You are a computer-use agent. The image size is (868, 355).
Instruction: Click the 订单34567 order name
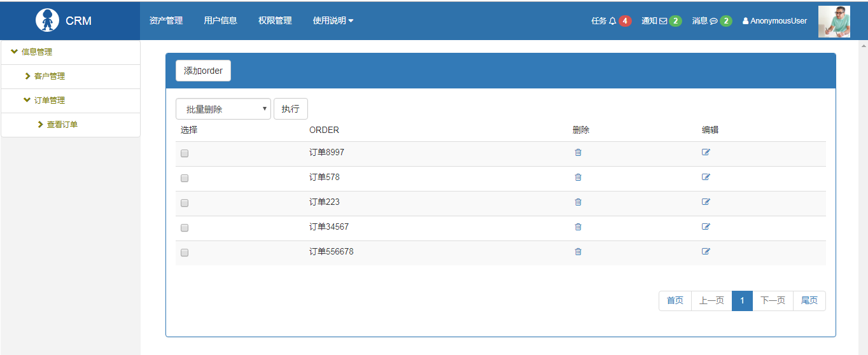pyautogui.click(x=329, y=226)
